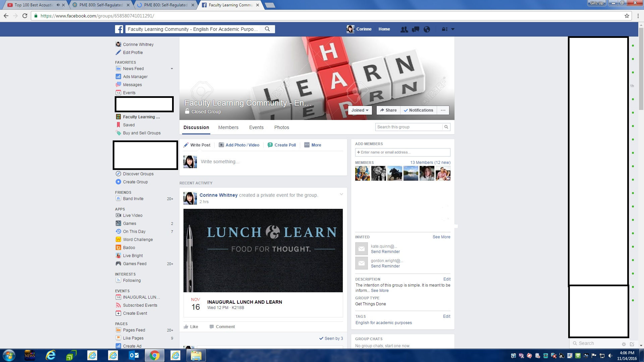
Task: Open Like Pages in the sidebar
Action: 133,338
